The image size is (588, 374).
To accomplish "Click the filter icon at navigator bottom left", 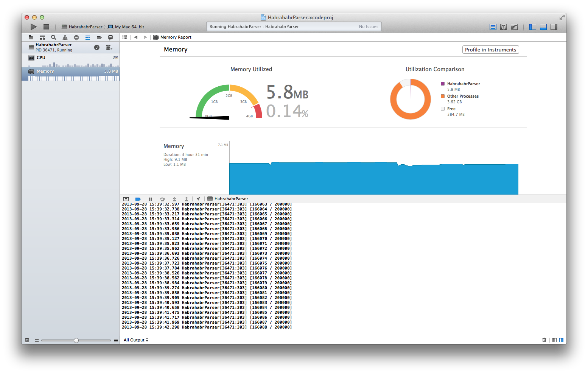I will coord(27,340).
